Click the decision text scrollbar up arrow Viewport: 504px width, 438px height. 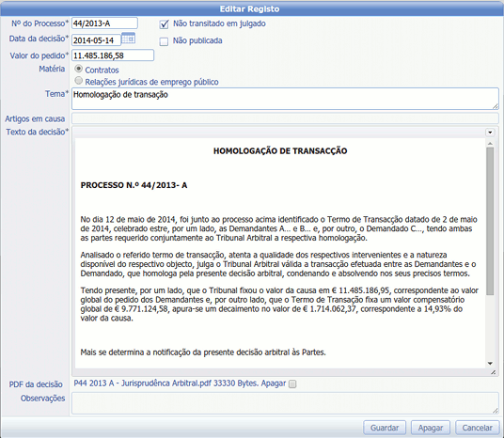490,143
